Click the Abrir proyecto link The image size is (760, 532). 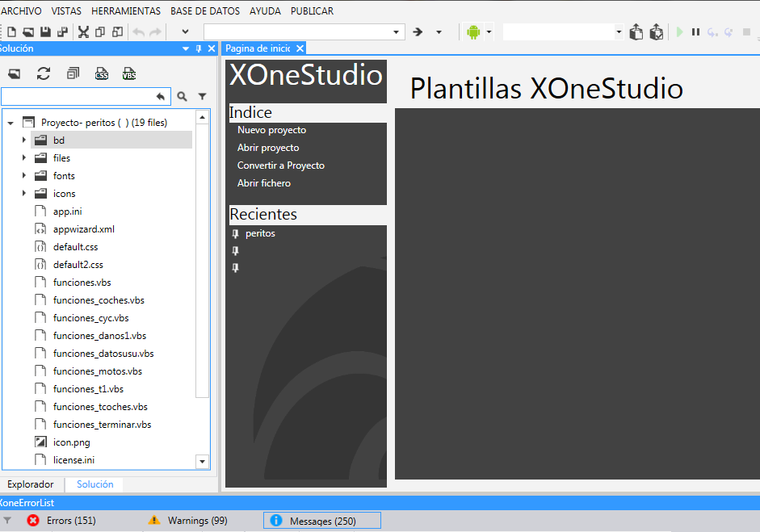268,148
